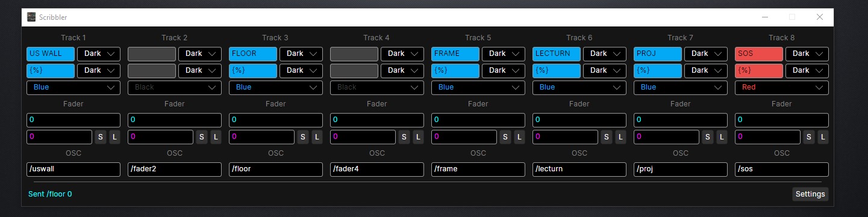Expand Track 4 Black color dropdown
Image resolution: width=868 pixels, height=217 pixels.
(x=377, y=87)
